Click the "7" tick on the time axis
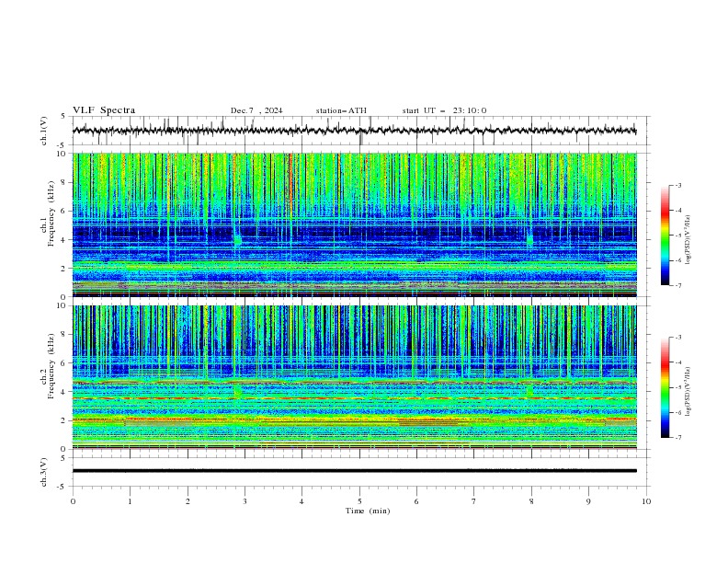The height and width of the screenshot is (563, 728). pos(474,501)
